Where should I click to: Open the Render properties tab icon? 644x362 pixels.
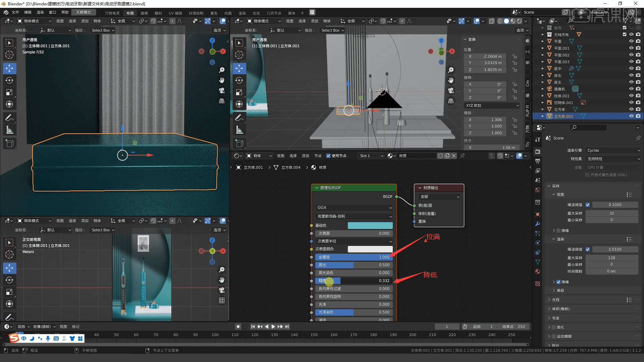click(x=538, y=151)
